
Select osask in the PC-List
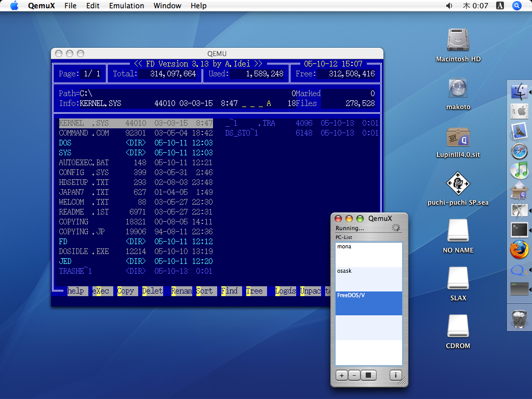pos(369,279)
